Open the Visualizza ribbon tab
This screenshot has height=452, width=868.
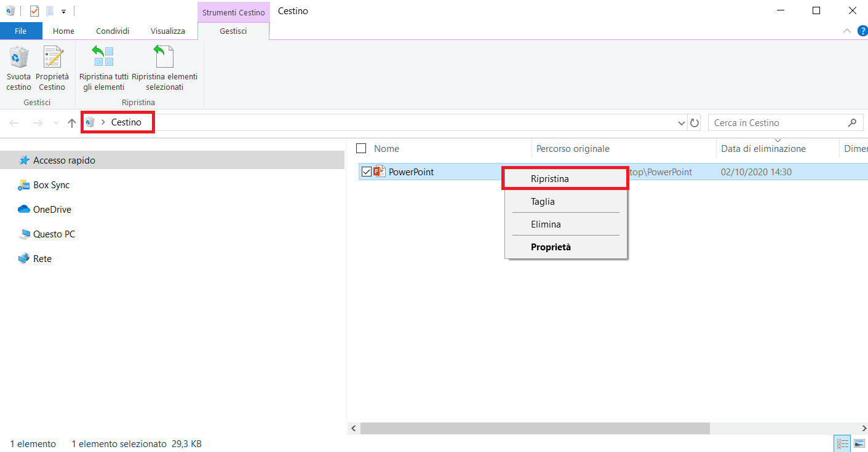point(167,31)
